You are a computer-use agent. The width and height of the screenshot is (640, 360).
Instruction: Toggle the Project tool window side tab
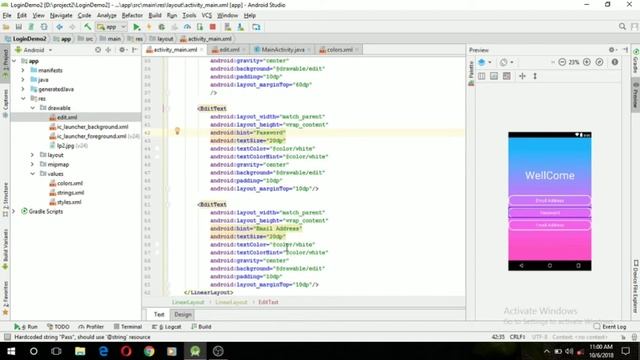pyautogui.click(x=5, y=63)
